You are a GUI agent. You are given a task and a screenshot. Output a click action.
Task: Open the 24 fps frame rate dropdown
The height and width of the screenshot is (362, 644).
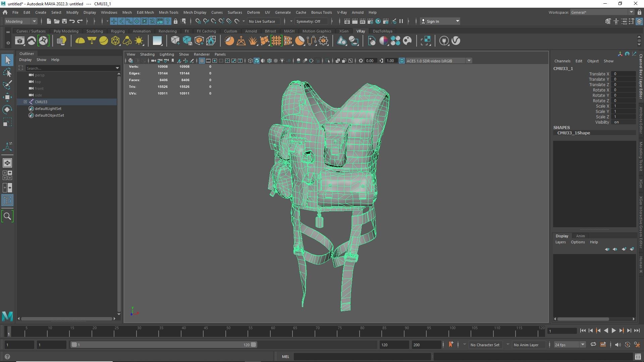point(570,345)
